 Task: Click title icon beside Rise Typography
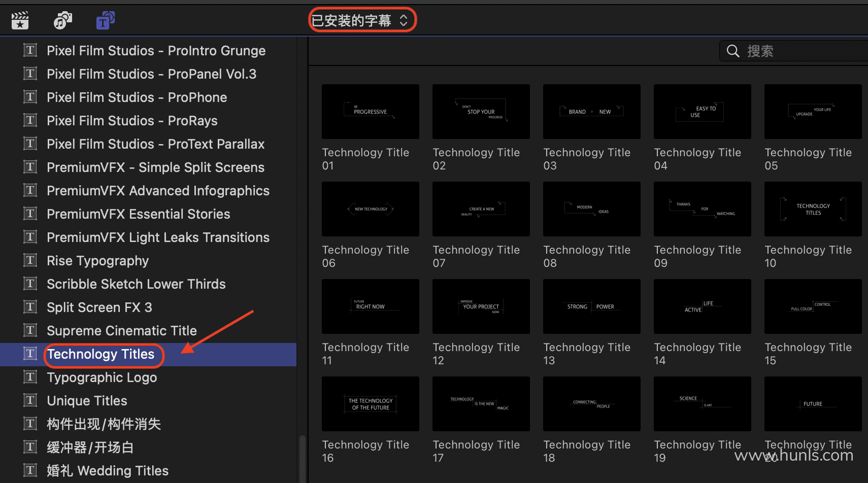pyautogui.click(x=30, y=260)
